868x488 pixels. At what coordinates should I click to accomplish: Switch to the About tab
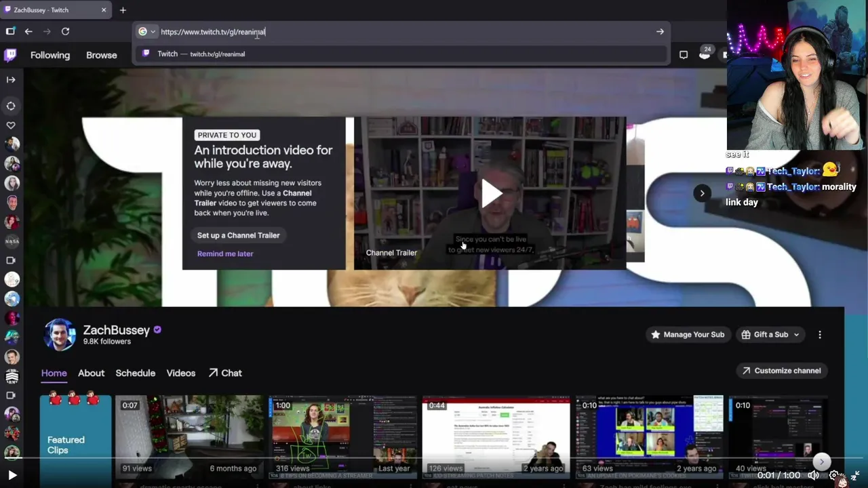[x=91, y=373]
